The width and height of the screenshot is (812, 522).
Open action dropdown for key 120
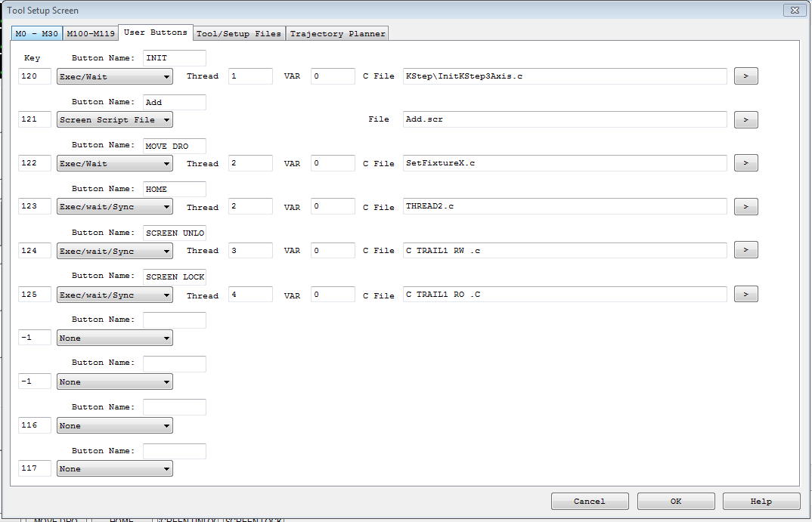pyautogui.click(x=114, y=76)
